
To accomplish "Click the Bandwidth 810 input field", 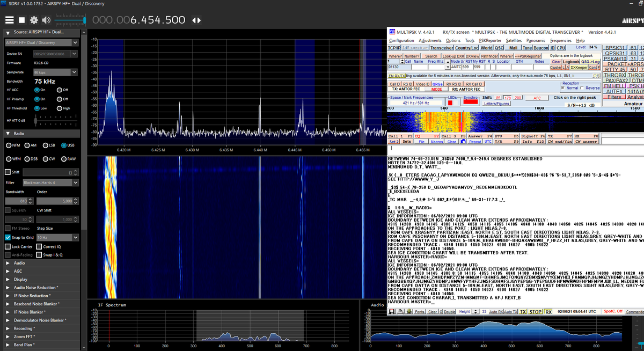I will pyautogui.click(x=19, y=201).
